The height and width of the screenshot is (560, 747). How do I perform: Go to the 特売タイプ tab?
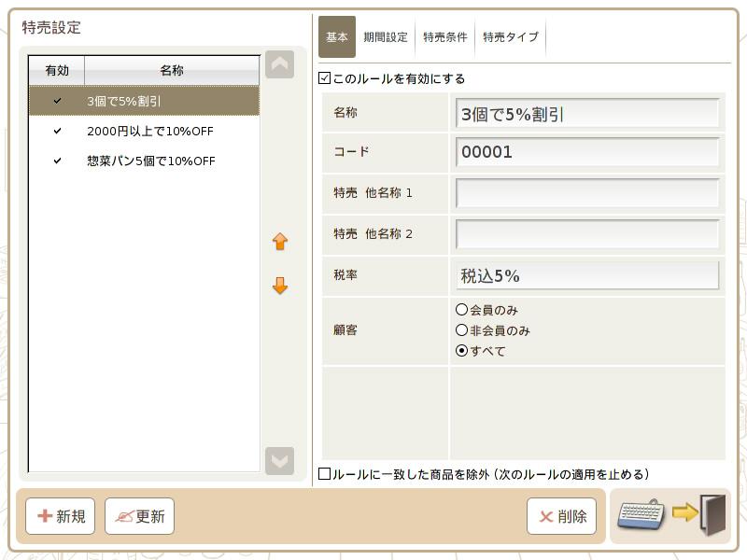click(x=510, y=37)
